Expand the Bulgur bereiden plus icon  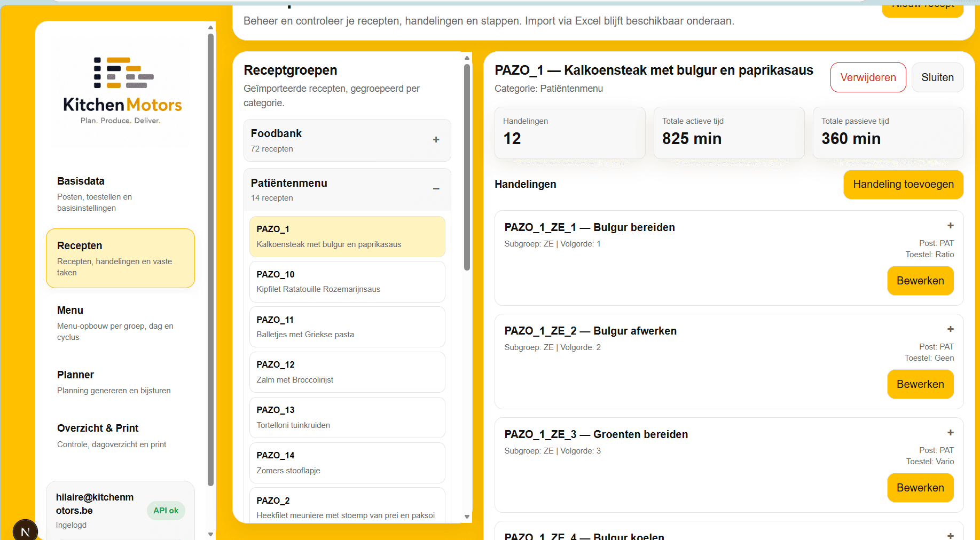pyautogui.click(x=950, y=226)
